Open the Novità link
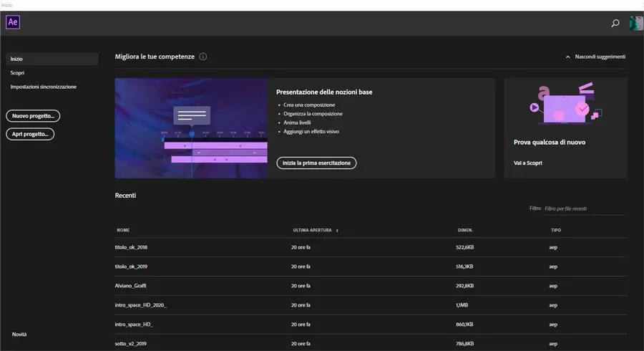This screenshot has width=644, height=351. (x=19, y=334)
